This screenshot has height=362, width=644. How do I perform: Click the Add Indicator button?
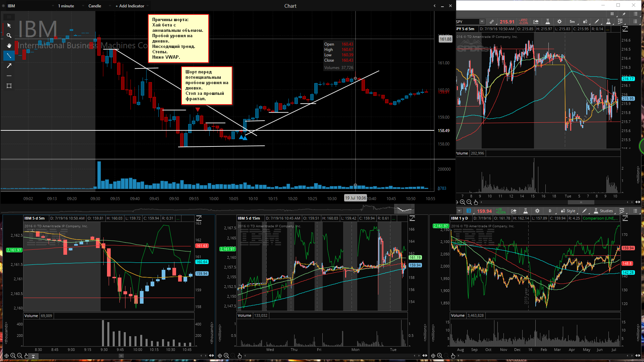(131, 6)
